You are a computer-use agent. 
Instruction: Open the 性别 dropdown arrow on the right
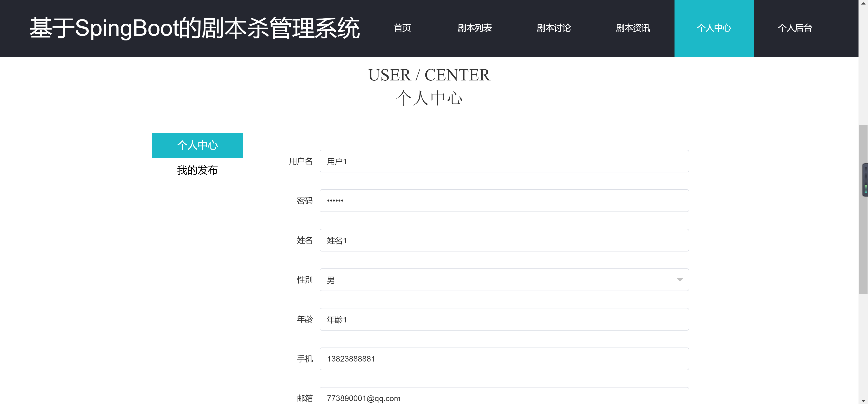(680, 280)
